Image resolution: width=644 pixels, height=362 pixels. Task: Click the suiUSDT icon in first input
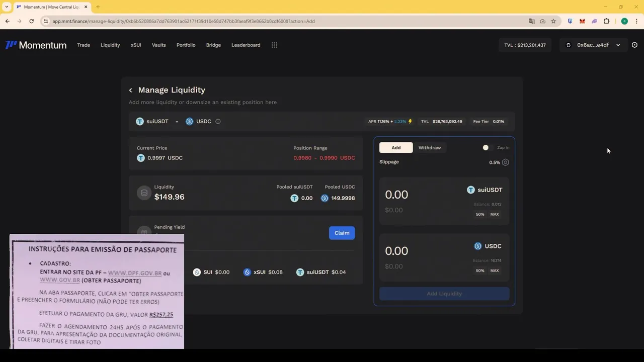[471, 190]
